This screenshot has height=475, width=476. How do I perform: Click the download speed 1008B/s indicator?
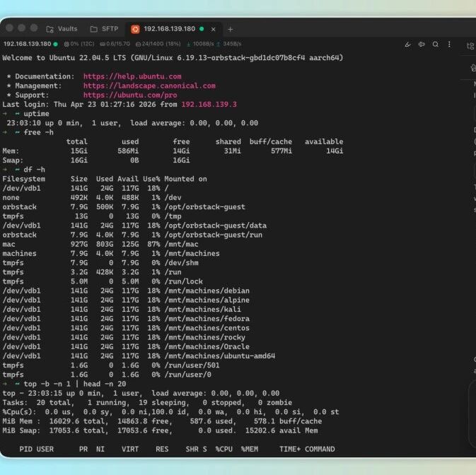[x=200, y=44]
